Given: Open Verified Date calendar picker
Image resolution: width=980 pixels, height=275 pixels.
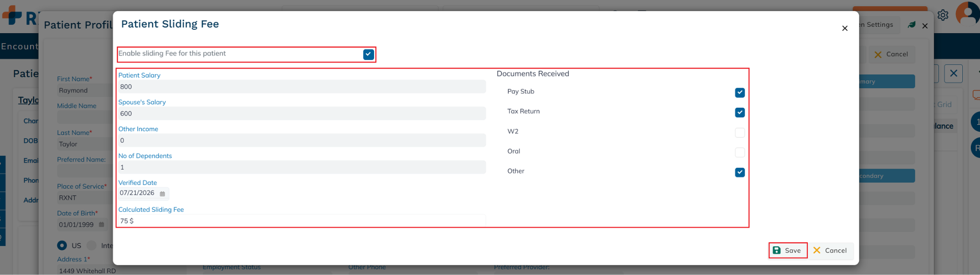Looking at the screenshot, I should coord(162,194).
